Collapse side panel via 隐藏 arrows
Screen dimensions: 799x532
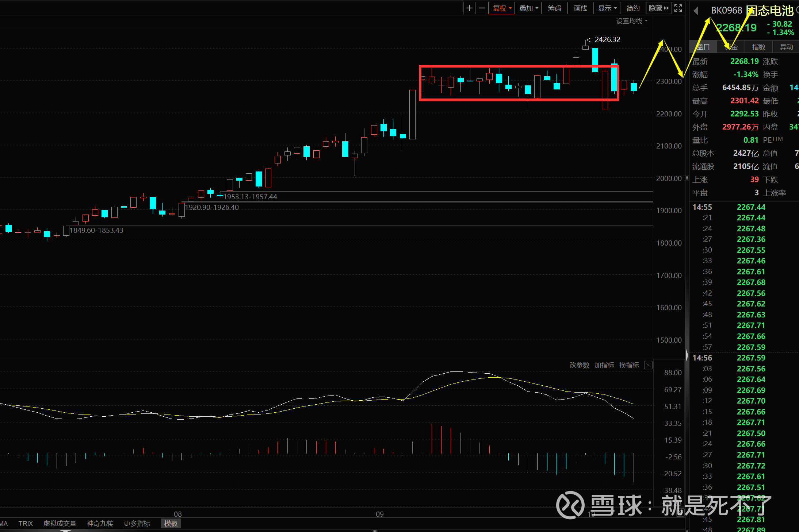point(659,8)
